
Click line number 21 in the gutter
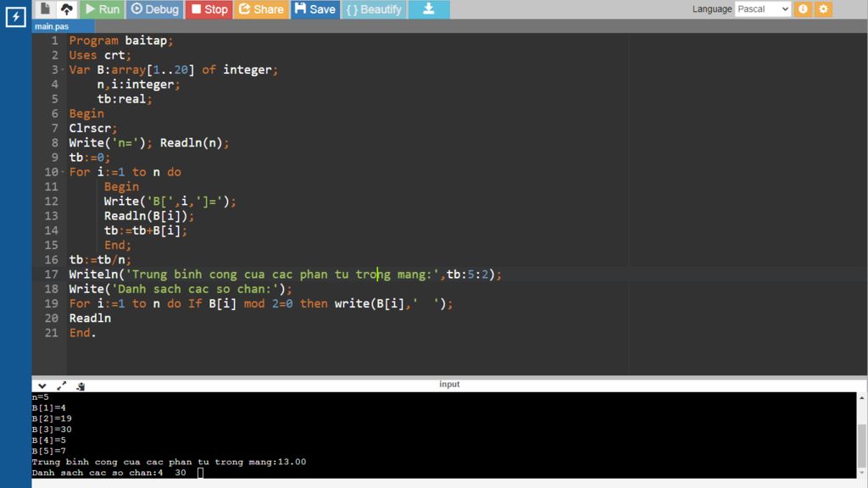[52, 332]
